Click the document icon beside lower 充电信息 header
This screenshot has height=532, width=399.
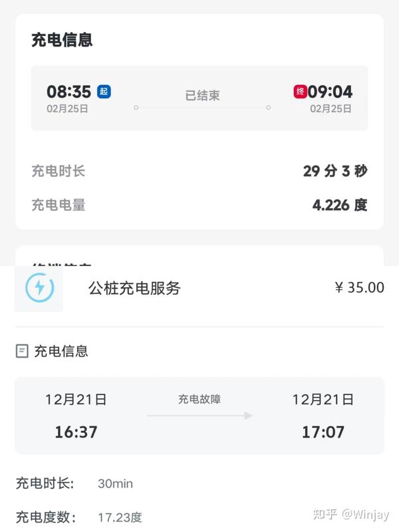tap(23, 350)
